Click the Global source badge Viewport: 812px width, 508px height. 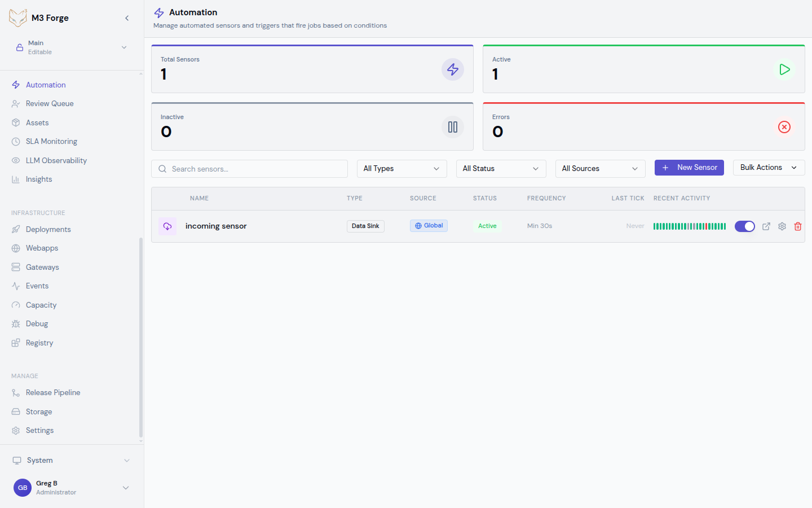click(429, 226)
